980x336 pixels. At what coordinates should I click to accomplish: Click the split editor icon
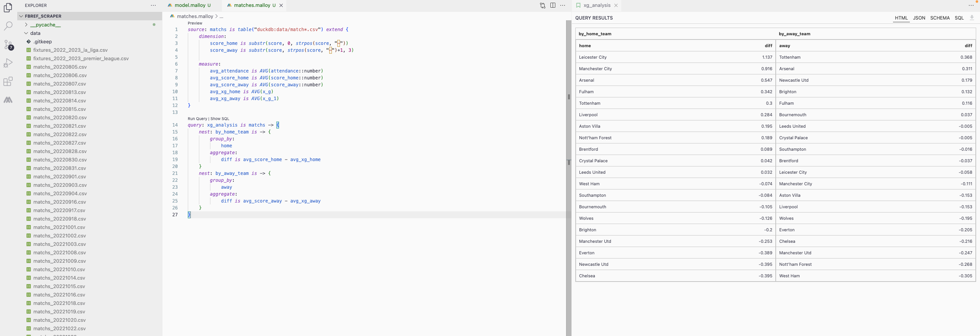(x=553, y=5)
